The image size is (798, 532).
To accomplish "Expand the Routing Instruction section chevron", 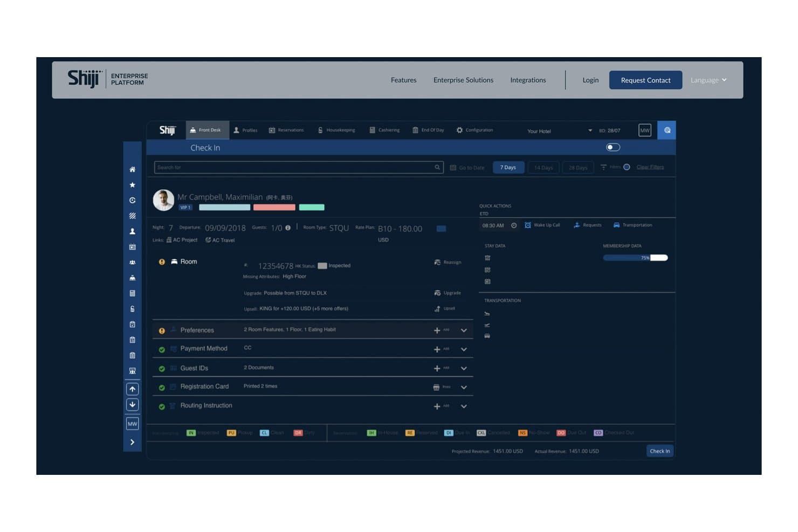I will (x=464, y=406).
